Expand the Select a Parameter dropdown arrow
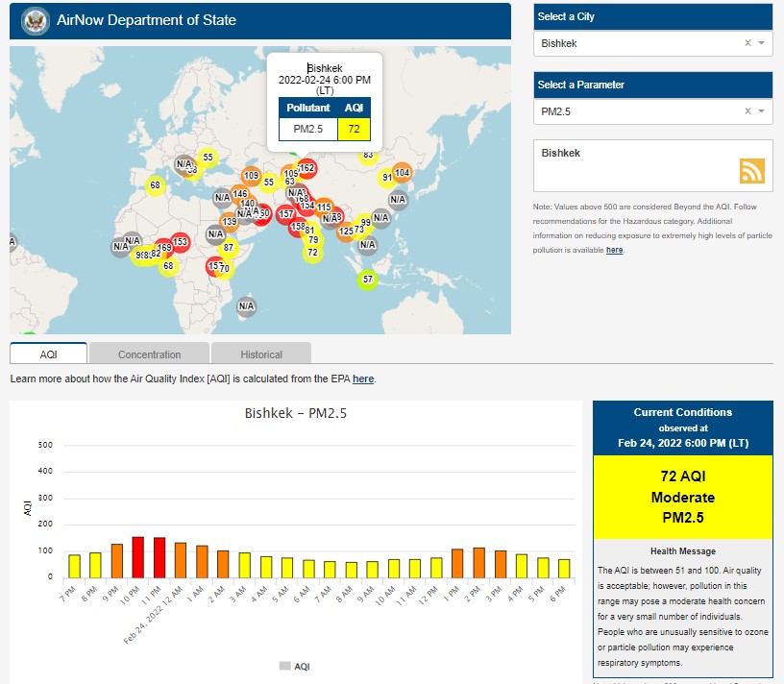Image resolution: width=784 pixels, height=684 pixels. [762, 111]
